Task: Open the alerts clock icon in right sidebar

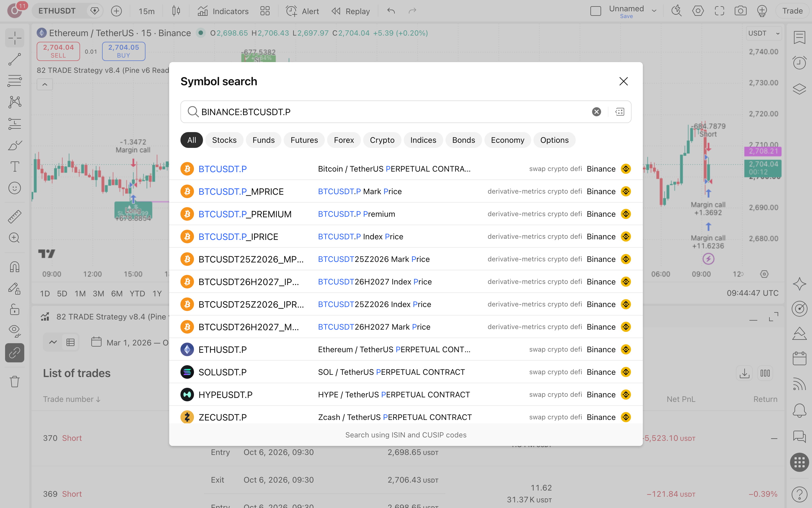Action: (x=800, y=62)
